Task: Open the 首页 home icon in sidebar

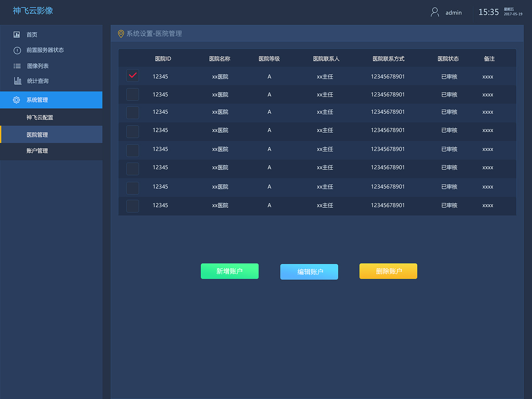Action: [17, 34]
